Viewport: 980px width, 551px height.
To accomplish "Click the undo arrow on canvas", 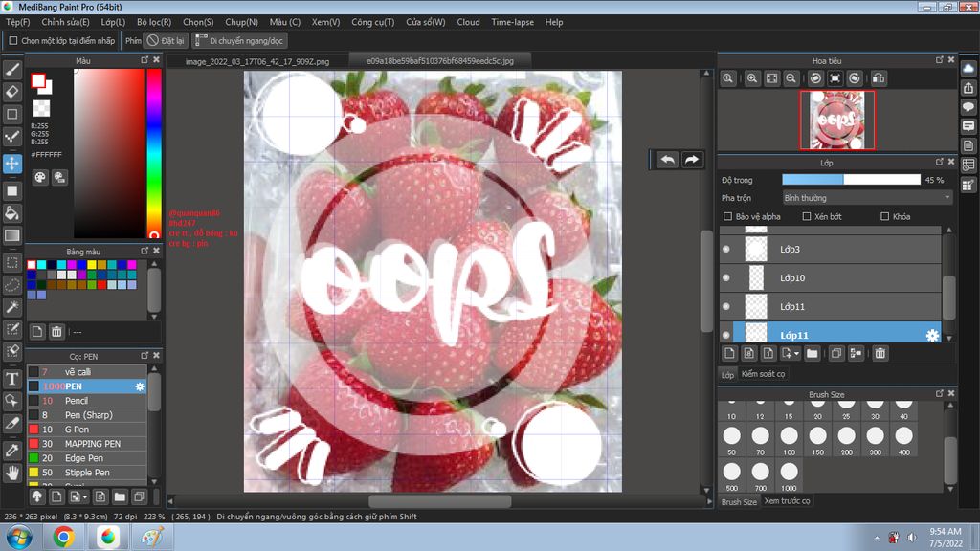I will point(667,160).
